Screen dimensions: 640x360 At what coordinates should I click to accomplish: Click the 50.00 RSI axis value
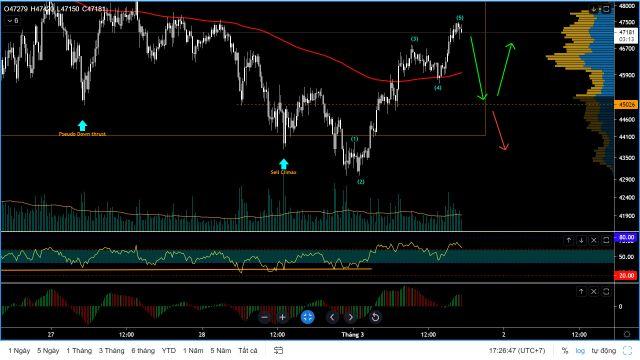[626, 257]
